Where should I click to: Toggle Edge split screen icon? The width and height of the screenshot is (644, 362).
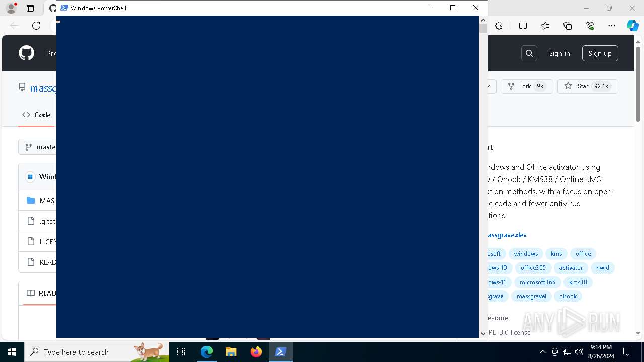tap(523, 26)
